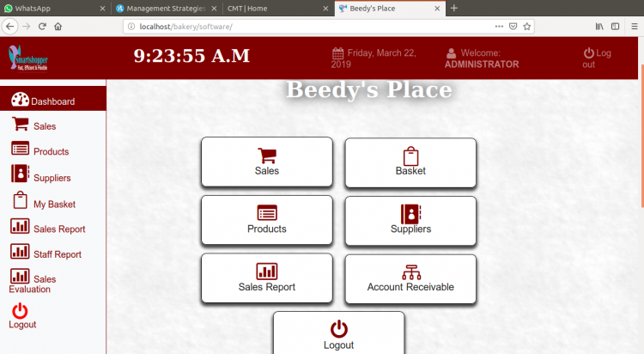The height and width of the screenshot is (354, 644).
Task: Open Sales Report sidebar text link
Action: [59, 229]
